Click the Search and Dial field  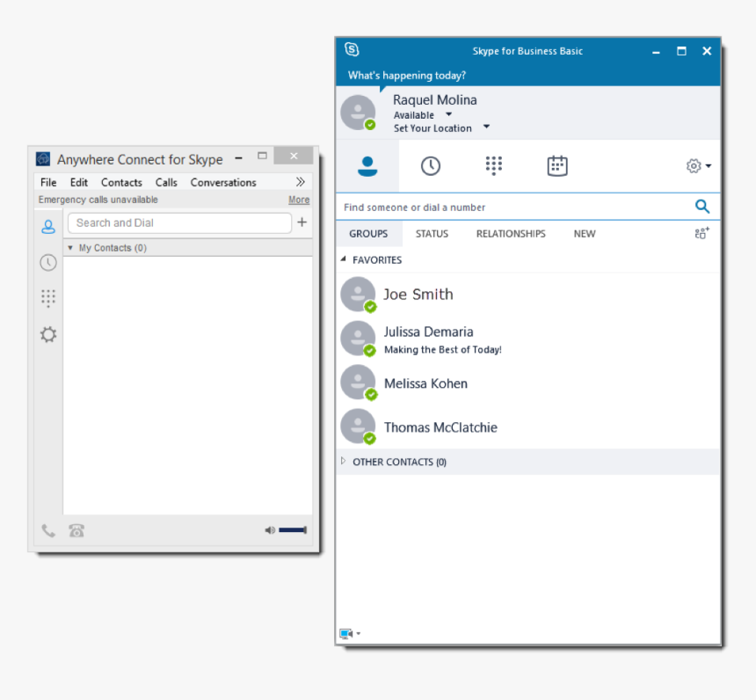pos(180,222)
